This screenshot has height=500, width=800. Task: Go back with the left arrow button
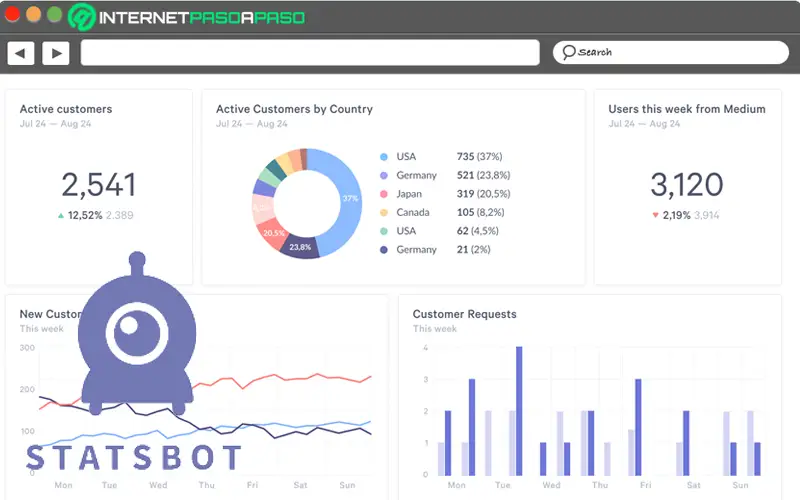pos(21,53)
